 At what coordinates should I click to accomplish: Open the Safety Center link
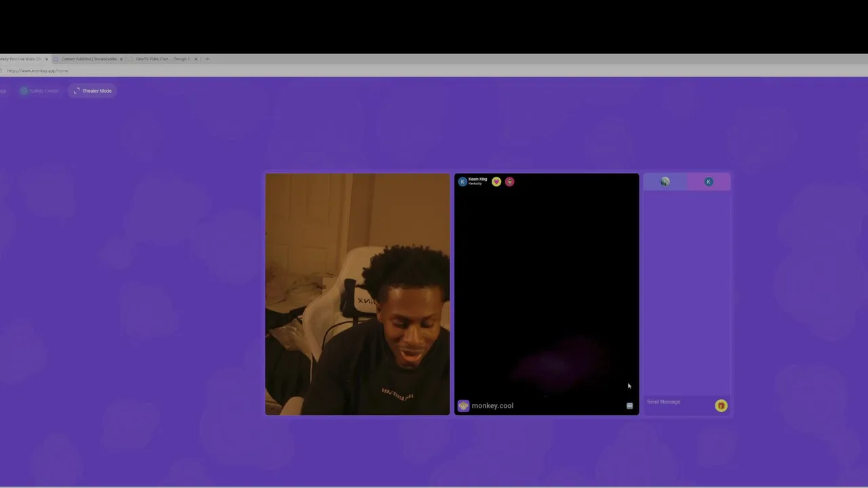click(x=40, y=91)
